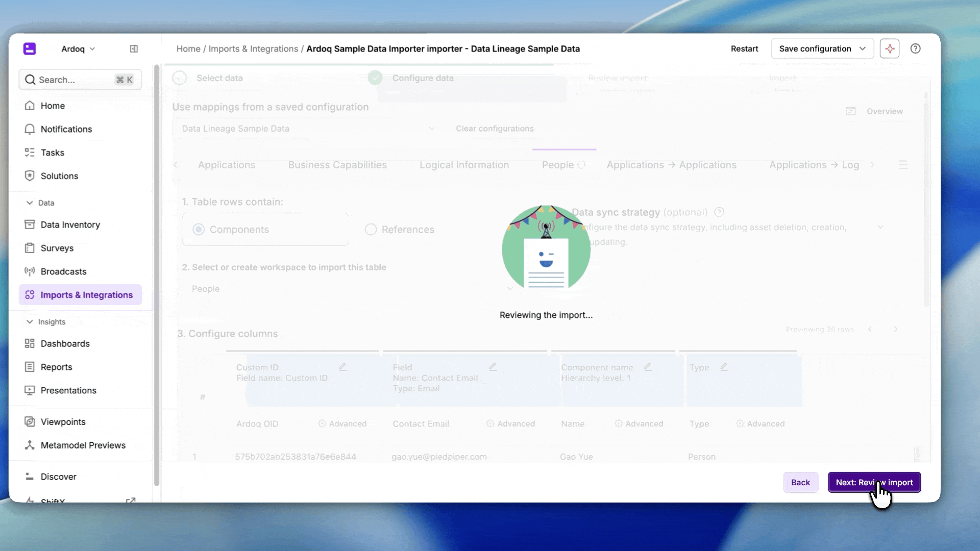Edit the Custom ID column mapping

coord(342,367)
